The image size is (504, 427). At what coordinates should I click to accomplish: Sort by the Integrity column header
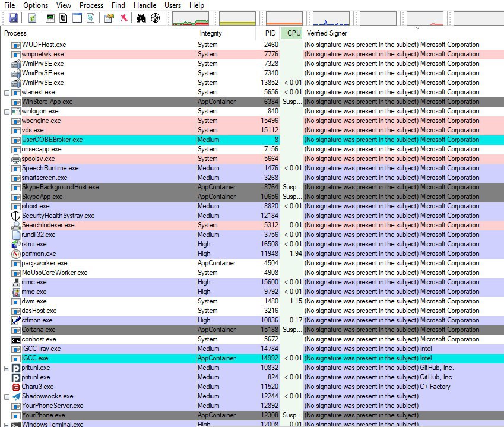coord(226,33)
